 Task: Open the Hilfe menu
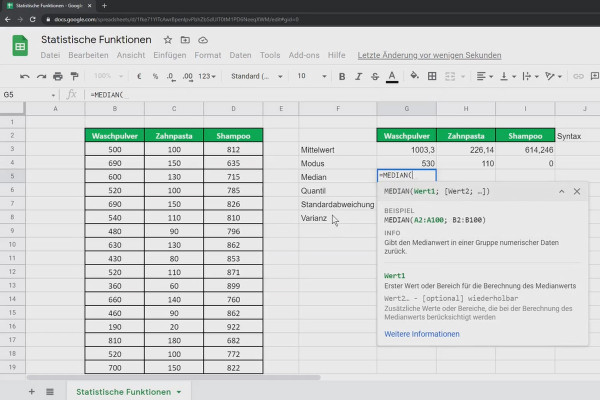tap(336, 55)
